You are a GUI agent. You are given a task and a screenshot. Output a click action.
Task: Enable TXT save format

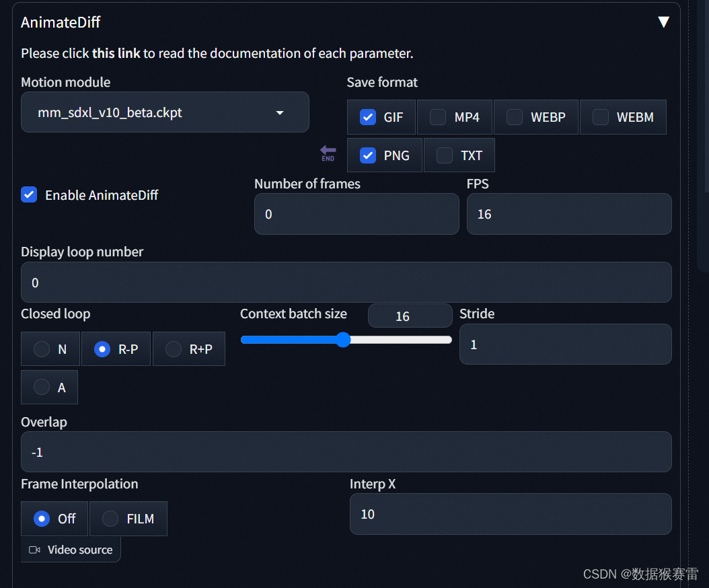pos(443,155)
